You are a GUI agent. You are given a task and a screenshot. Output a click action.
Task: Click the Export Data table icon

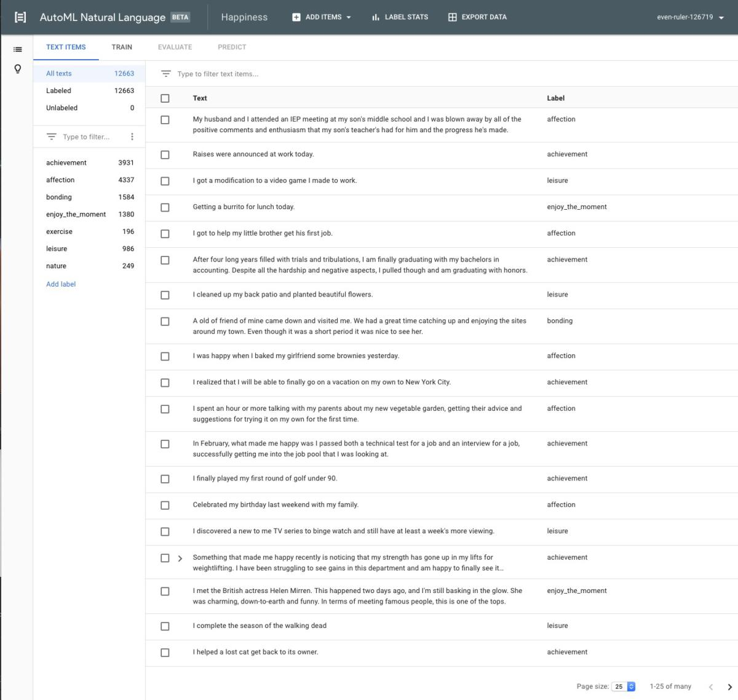pyautogui.click(x=452, y=17)
